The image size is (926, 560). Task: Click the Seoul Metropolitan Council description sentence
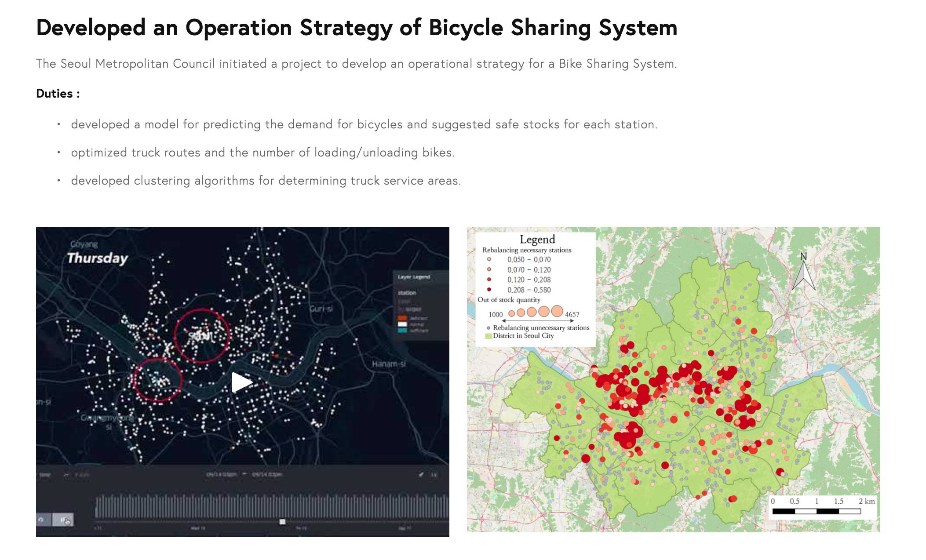[356, 64]
